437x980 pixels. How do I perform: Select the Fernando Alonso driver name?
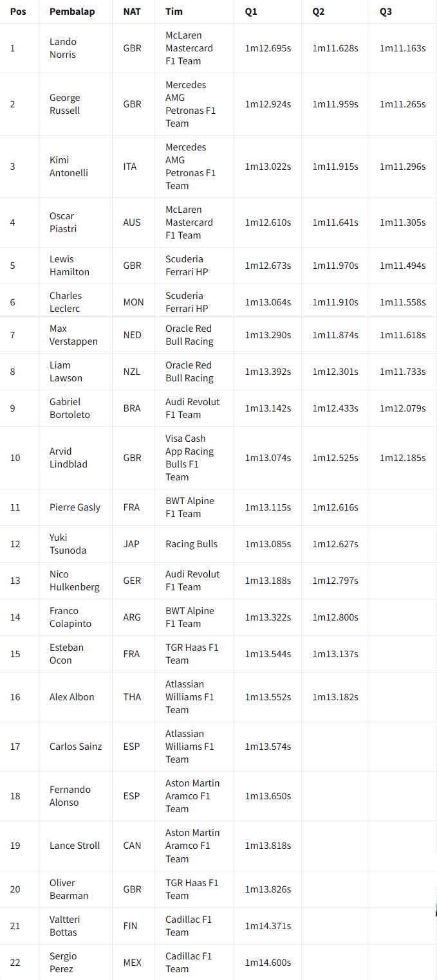pos(70,796)
